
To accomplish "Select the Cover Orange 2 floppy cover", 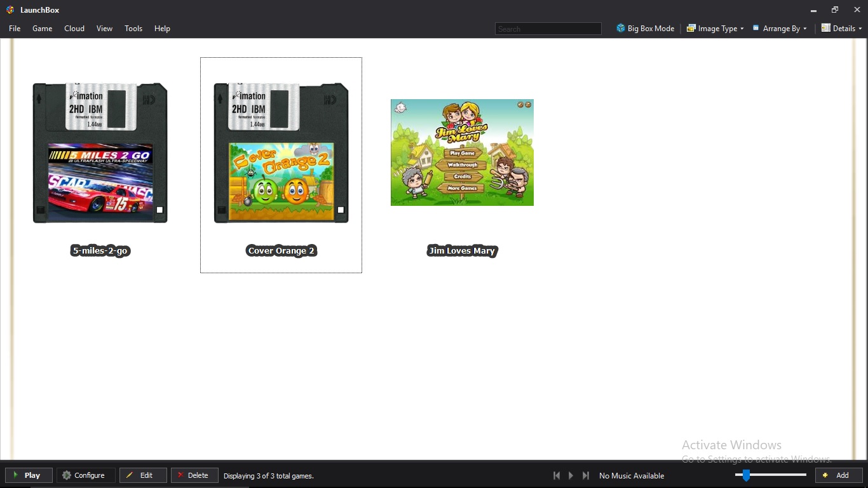I will pos(281,152).
